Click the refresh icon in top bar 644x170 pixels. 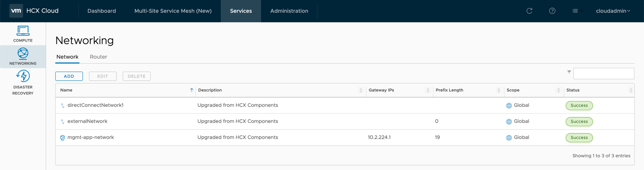tap(529, 11)
